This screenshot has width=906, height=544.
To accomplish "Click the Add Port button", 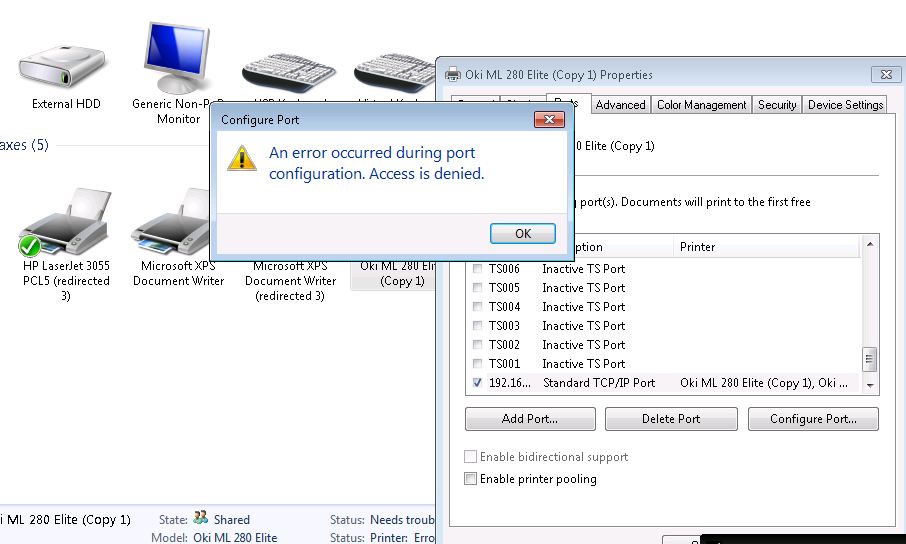I will (530, 419).
